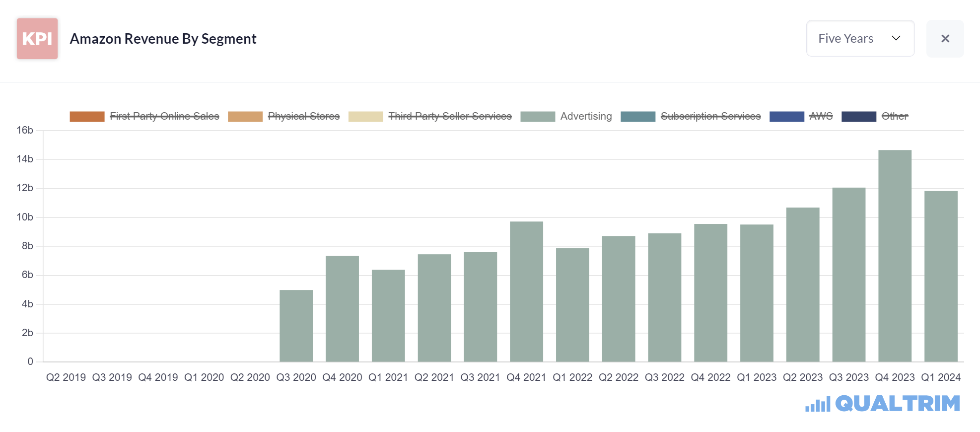Select the Q3 2022 advertising bar
The image size is (980, 432).
tap(665, 297)
